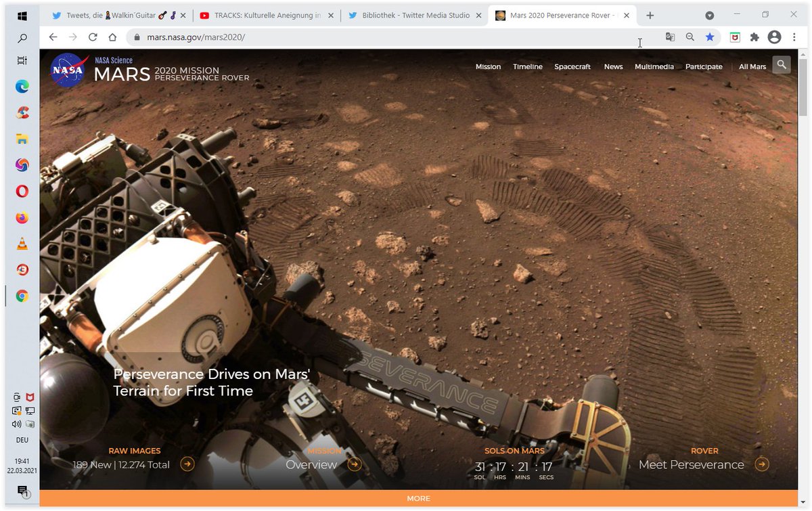
Task: Click the zoom magnifier in address bar
Action: [x=690, y=37]
